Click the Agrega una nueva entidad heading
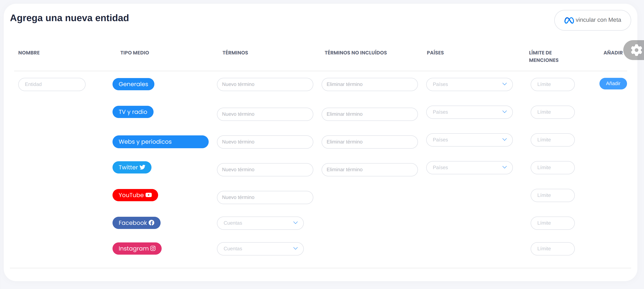The width and height of the screenshot is (644, 289). 69,18
